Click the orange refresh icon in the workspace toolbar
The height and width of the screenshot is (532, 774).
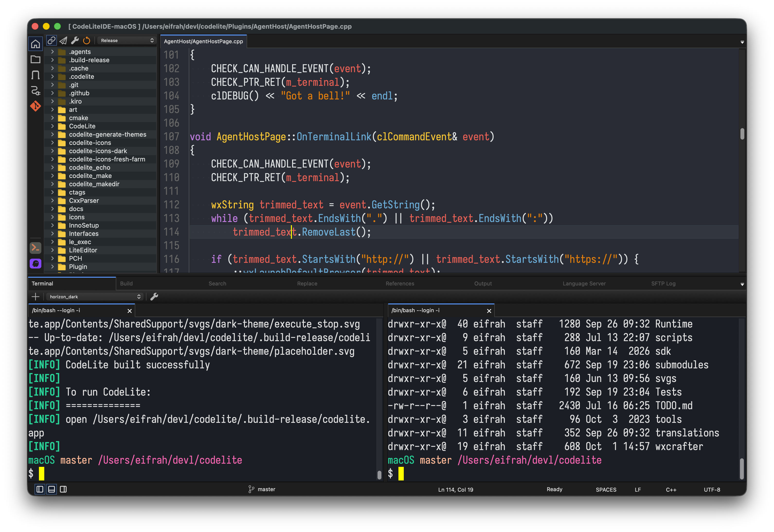86,40
